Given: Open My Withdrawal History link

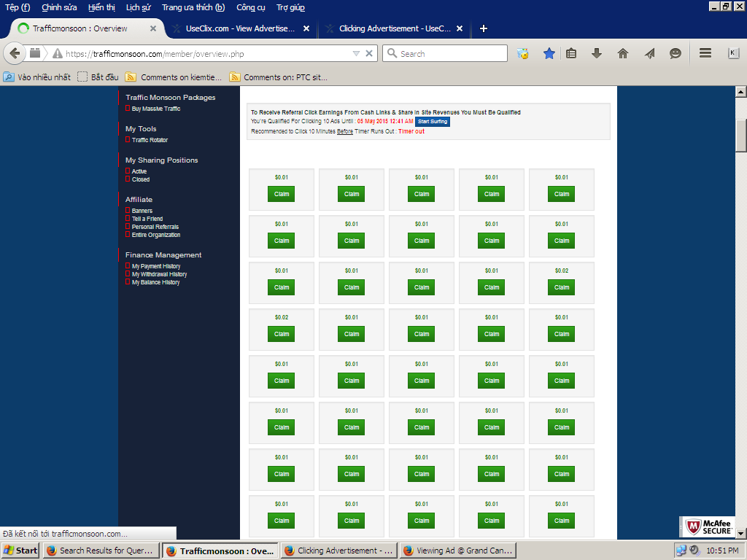Looking at the screenshot, I should pyautogui.click(x=159, y=274).
